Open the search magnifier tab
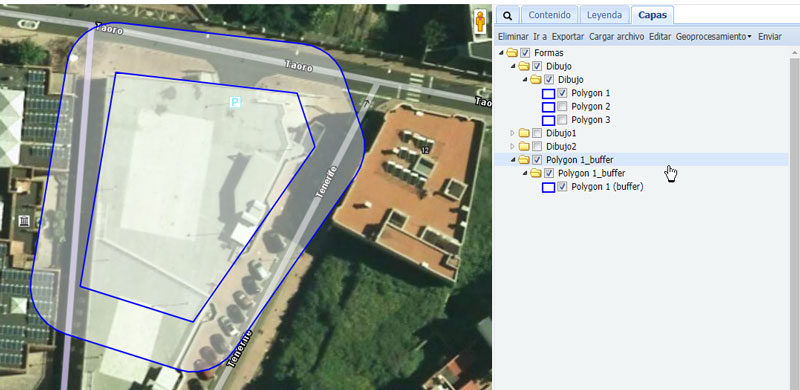The width and height of the screenshot is (800, 390). pos(507,15)
